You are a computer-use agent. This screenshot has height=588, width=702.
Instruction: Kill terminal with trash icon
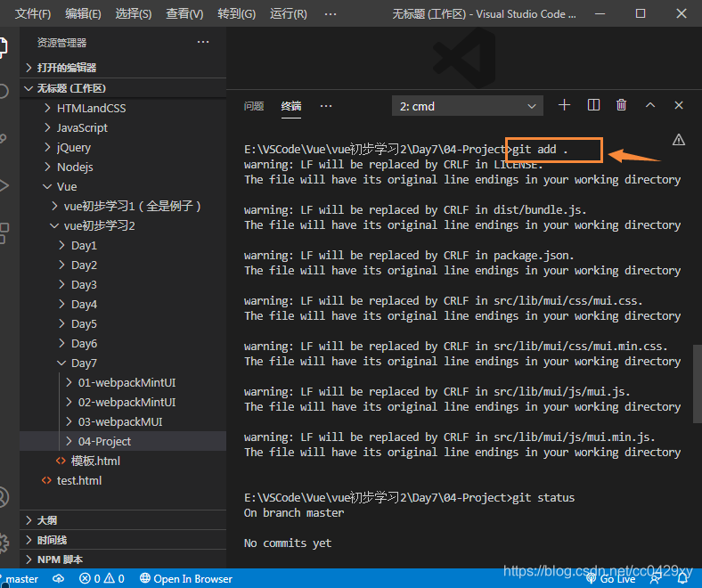621,106
